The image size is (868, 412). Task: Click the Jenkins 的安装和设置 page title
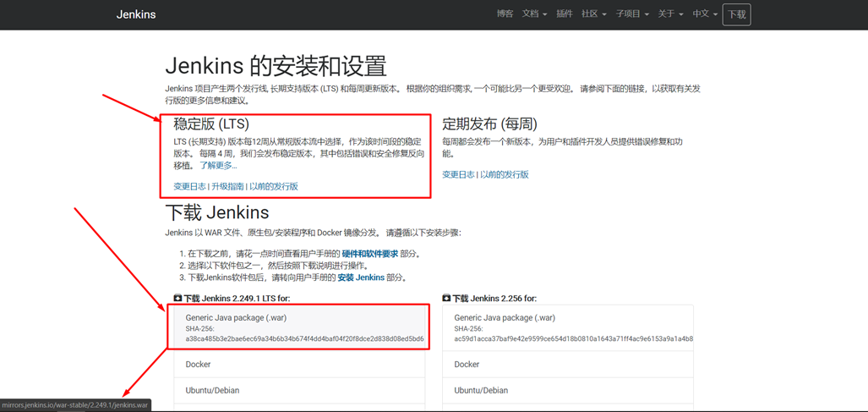pyautogui.click(x=276, y=67)
